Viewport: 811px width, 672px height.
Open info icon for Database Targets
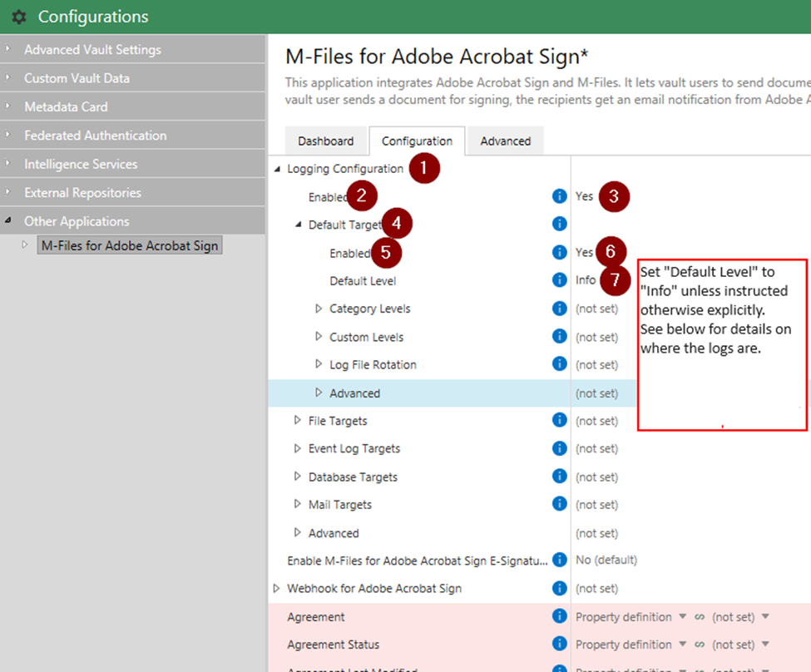pyautogui.click(x=559, y=476)
